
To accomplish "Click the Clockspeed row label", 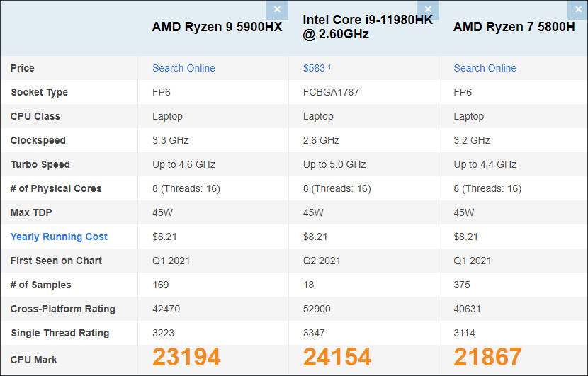I will 38,141.
